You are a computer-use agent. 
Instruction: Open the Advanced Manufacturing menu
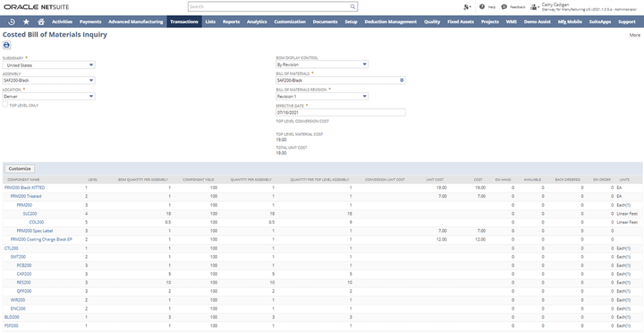click(x=136, y=22)
